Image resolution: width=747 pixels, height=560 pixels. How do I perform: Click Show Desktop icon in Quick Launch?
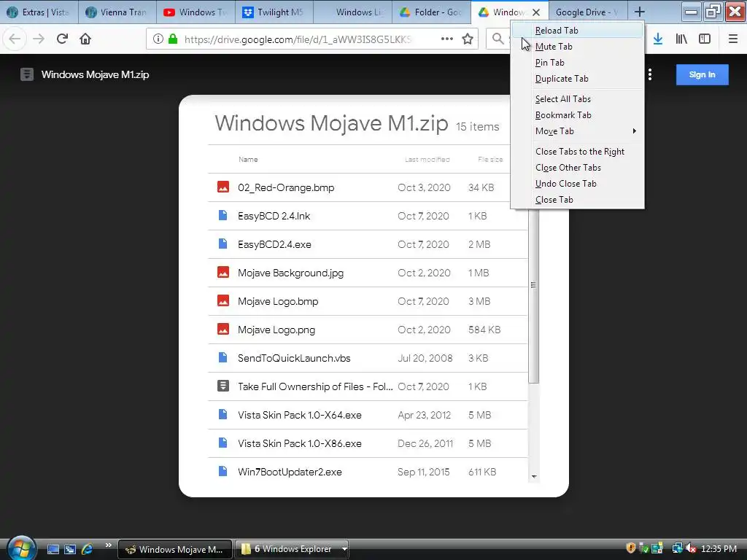point(53,549)
